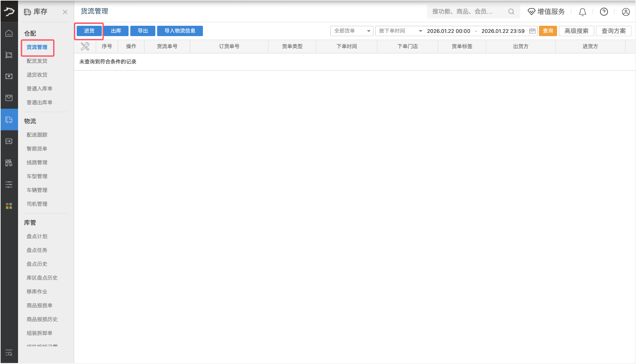
Task: Click the notification bell icon
Action: tap(582, 12)
